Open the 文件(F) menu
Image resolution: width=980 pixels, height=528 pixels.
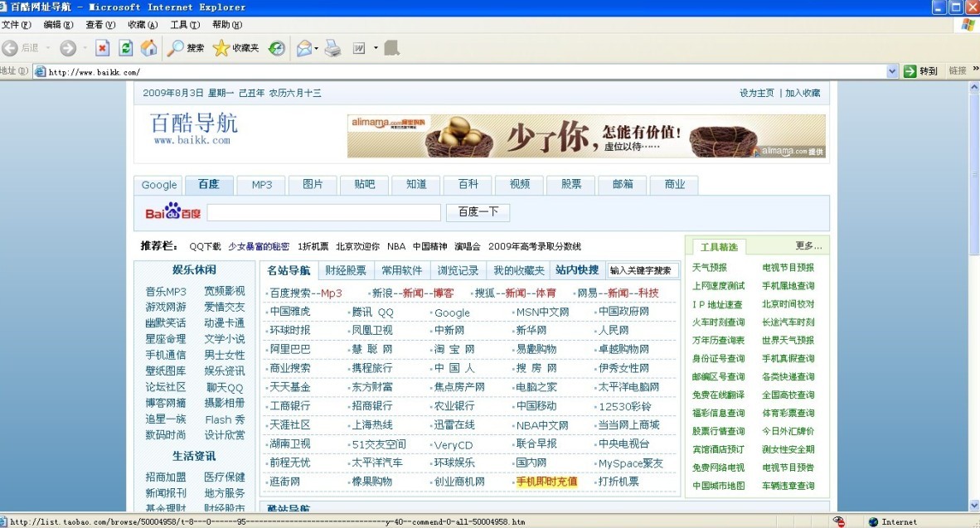point(17,24)
